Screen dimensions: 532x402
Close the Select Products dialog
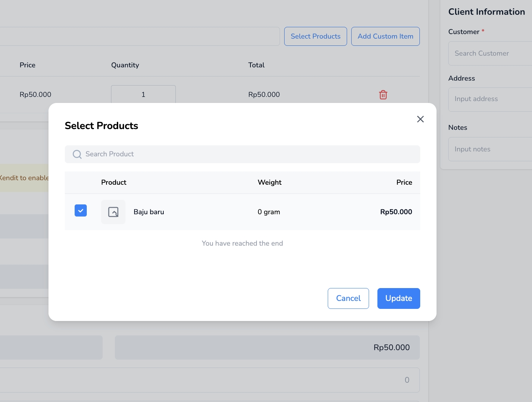[420, 119]
